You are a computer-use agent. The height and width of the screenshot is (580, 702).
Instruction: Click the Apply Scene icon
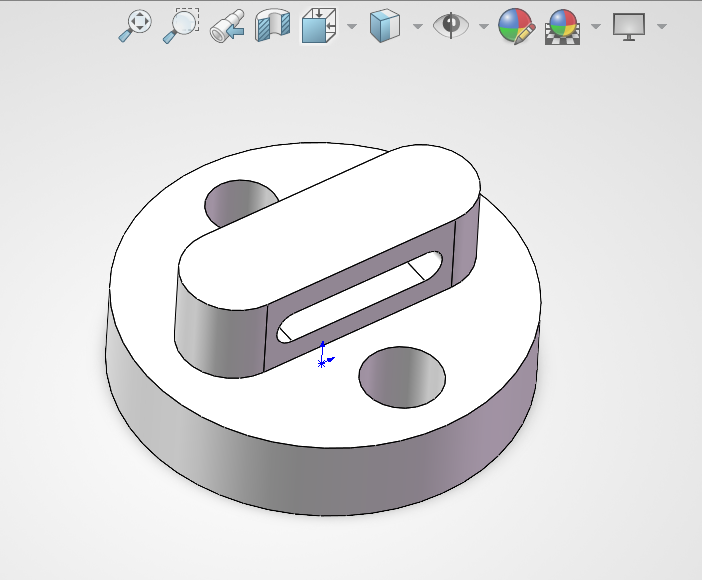(x=563, y=27)
